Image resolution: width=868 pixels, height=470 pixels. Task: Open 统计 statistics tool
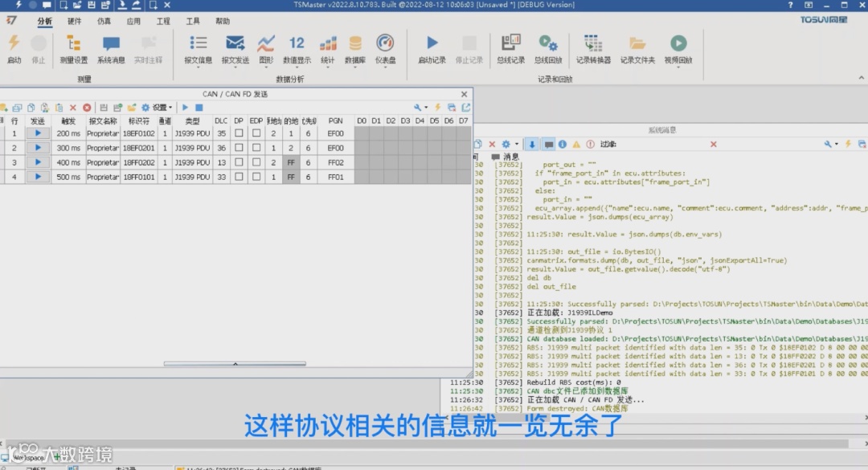(x=328, y=50)
